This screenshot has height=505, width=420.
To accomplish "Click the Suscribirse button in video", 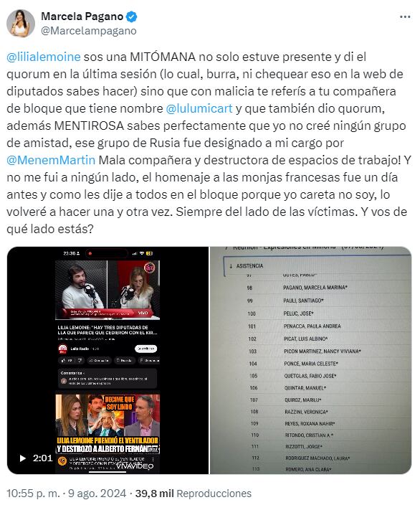I will 145,349.
